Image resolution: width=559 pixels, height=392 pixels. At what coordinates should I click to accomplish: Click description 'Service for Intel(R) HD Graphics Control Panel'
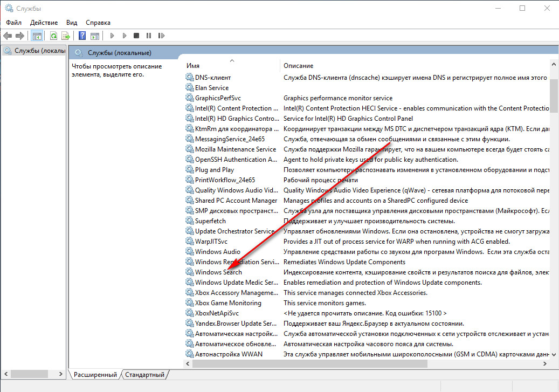[348, 119]
